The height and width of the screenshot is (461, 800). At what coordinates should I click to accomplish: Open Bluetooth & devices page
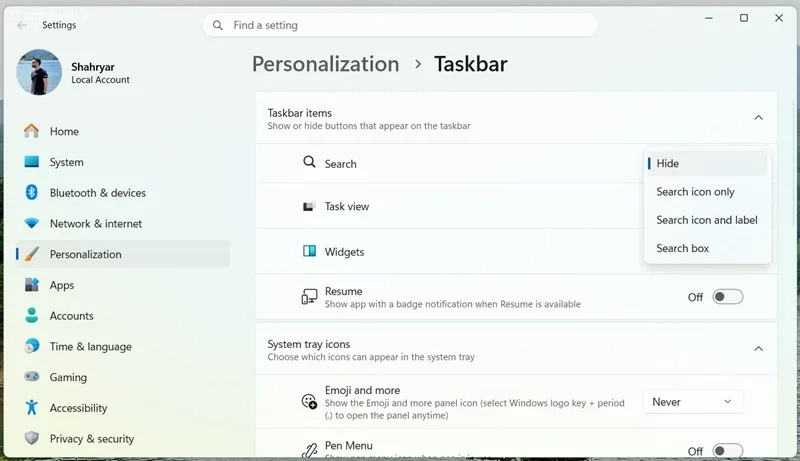(x=122, y=193)
